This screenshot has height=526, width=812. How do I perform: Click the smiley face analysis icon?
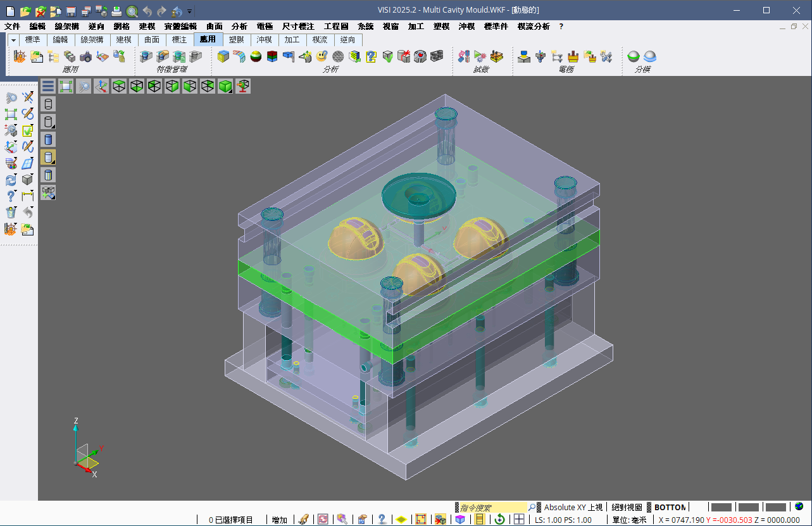coord(322,56)
